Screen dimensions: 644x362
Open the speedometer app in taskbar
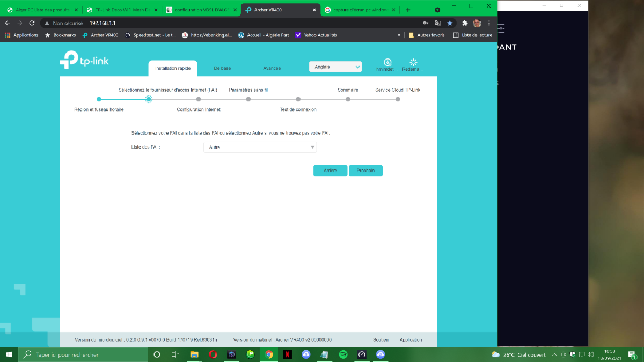click(362, 354)
